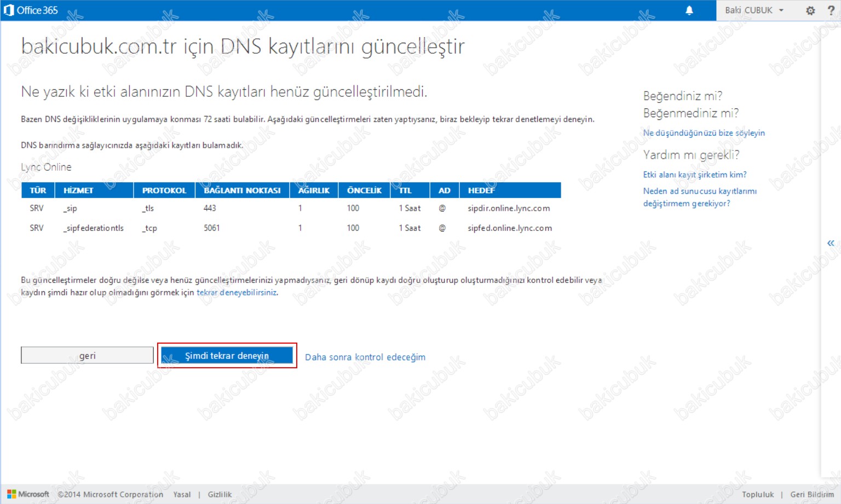Select the '_sipfederationtls' service cell
The height and width of the screenshot is (504, 841).
click(x=93, y=228)
